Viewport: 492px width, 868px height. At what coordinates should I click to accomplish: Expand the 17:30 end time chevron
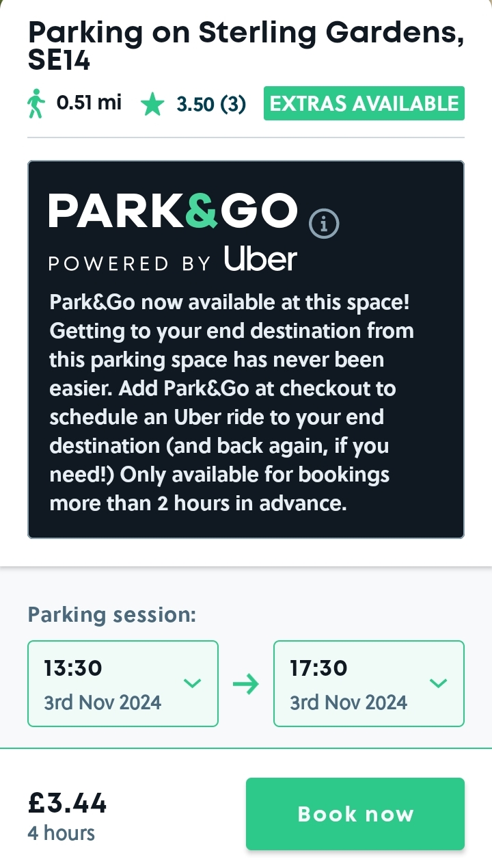(x=438, y=683)
